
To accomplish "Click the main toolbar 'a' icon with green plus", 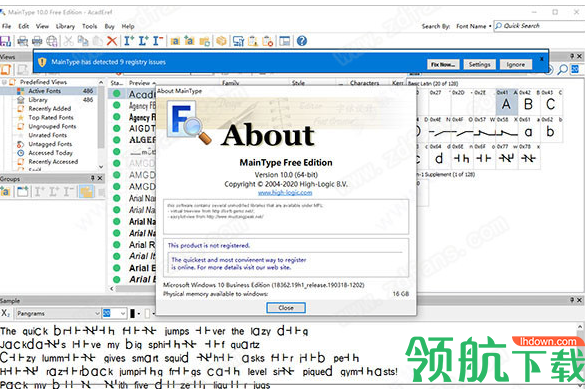I will pyautogui.click(x=190, y=41).
